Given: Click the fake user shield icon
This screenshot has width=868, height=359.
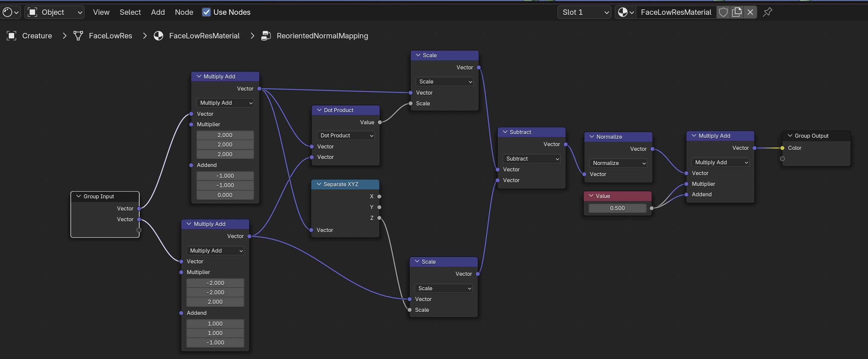Looking at the screenshot, I should pos(723,12).
